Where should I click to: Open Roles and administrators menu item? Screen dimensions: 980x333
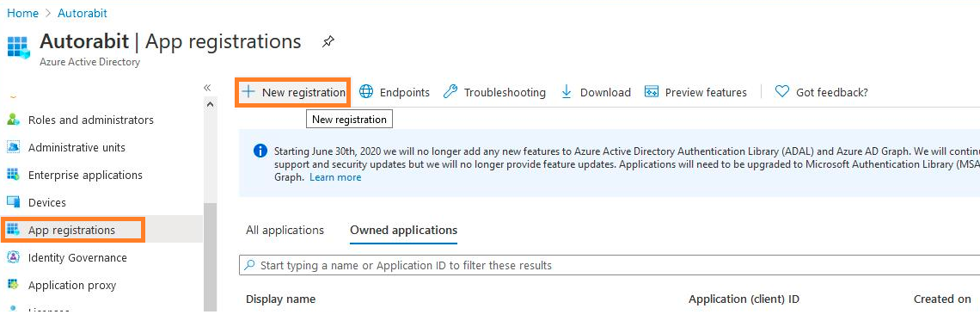point(90,120)
